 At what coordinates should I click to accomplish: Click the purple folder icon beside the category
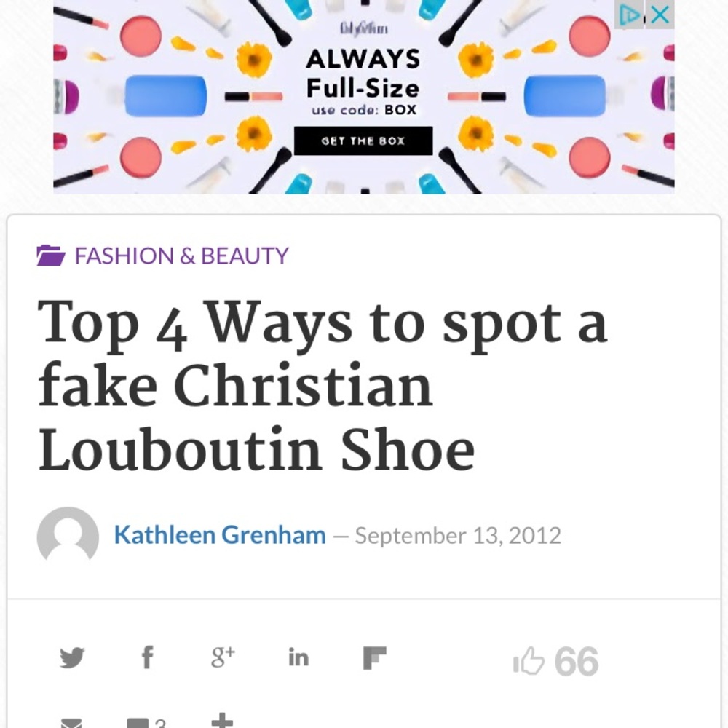coord(50,255)
